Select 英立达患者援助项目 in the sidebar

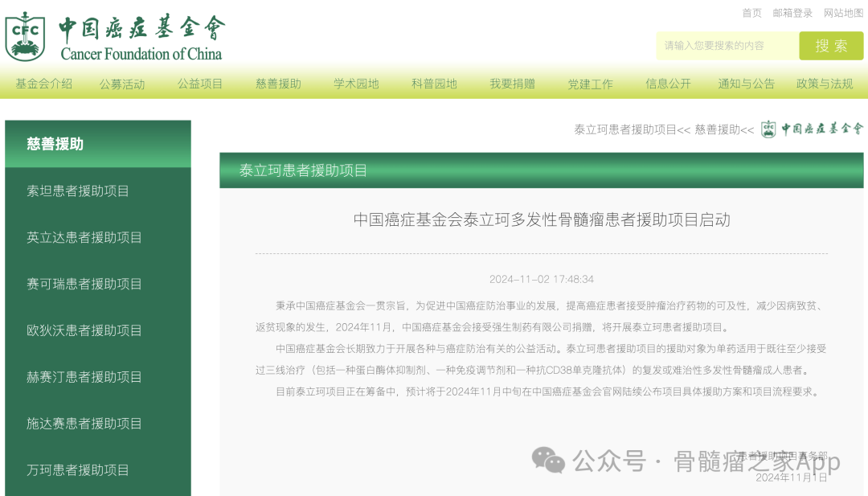tap(84, 237)
